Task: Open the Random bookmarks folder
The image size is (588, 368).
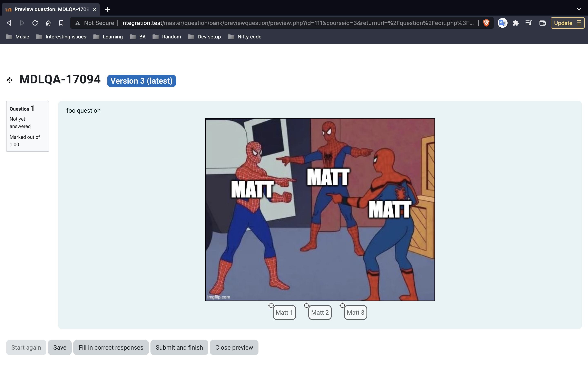Action: 167,37
